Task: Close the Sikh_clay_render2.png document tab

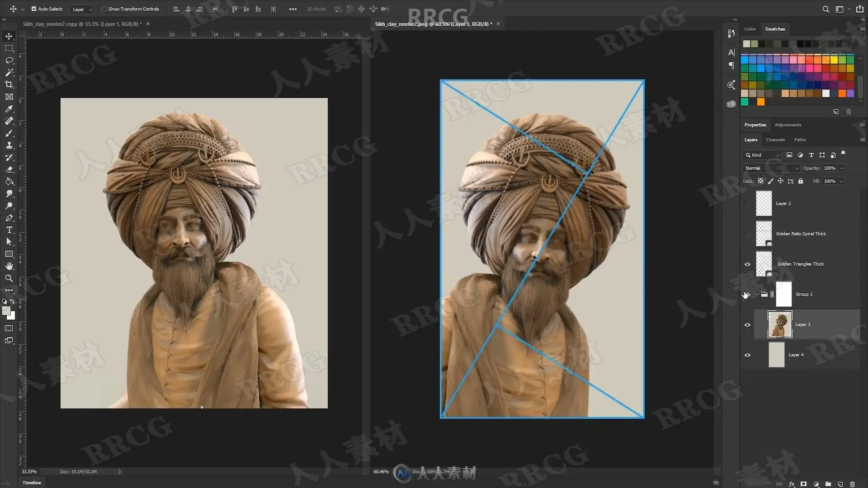Action: pos(498,24)
